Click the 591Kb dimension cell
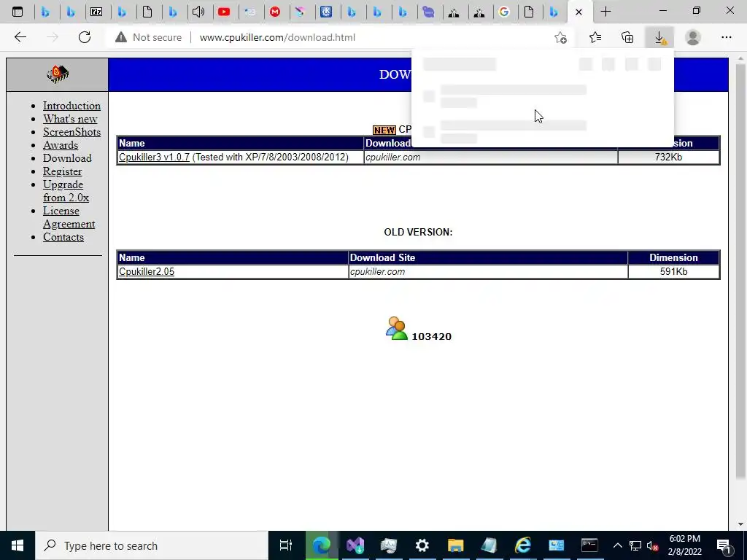Screen dimensions: 747x560 (673, 271)
